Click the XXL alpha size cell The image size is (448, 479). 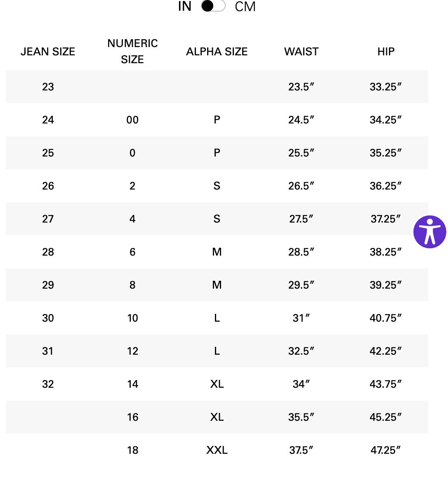coord(217,450)
